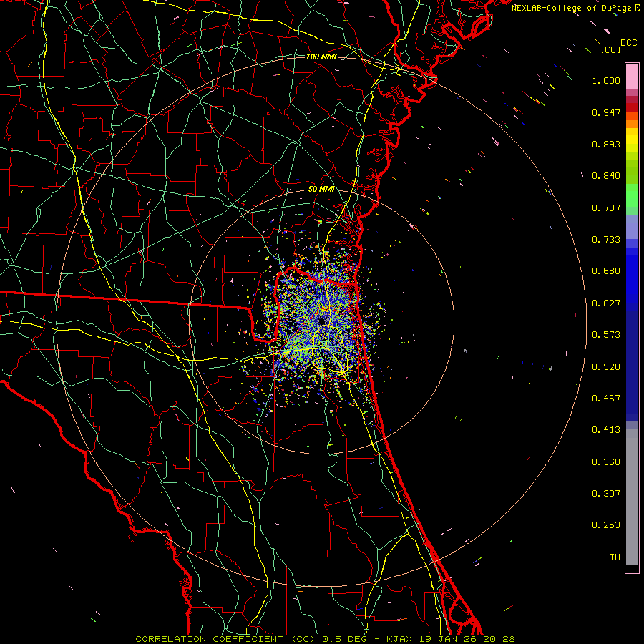Click the 0.413 legend value
Screen dimensions: 644x644
[606, 430]
